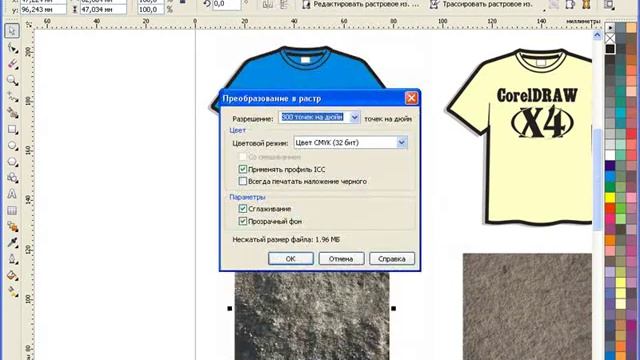Select the Smart Fill tool
Viewport: 640px width, 360px height.
12,113
